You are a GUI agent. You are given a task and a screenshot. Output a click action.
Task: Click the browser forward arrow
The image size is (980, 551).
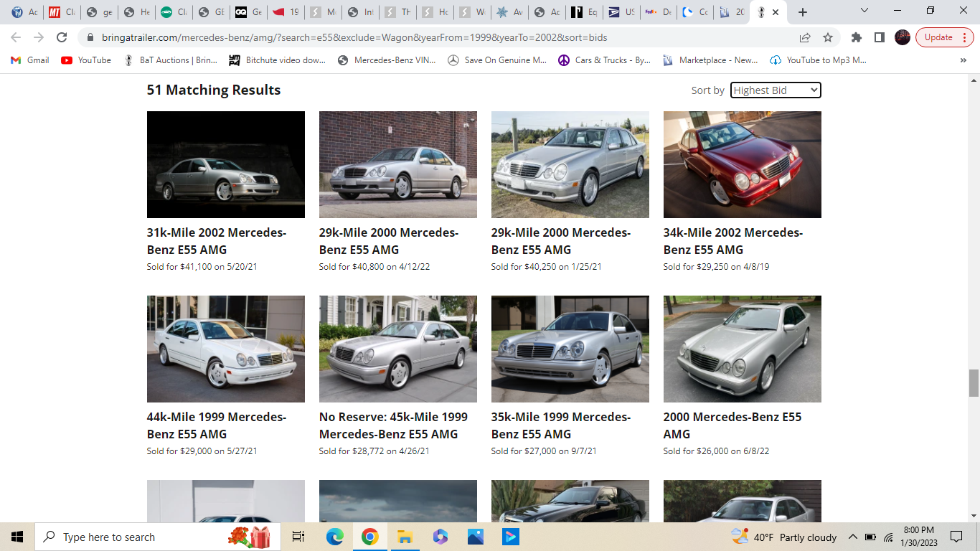point(39,37)
